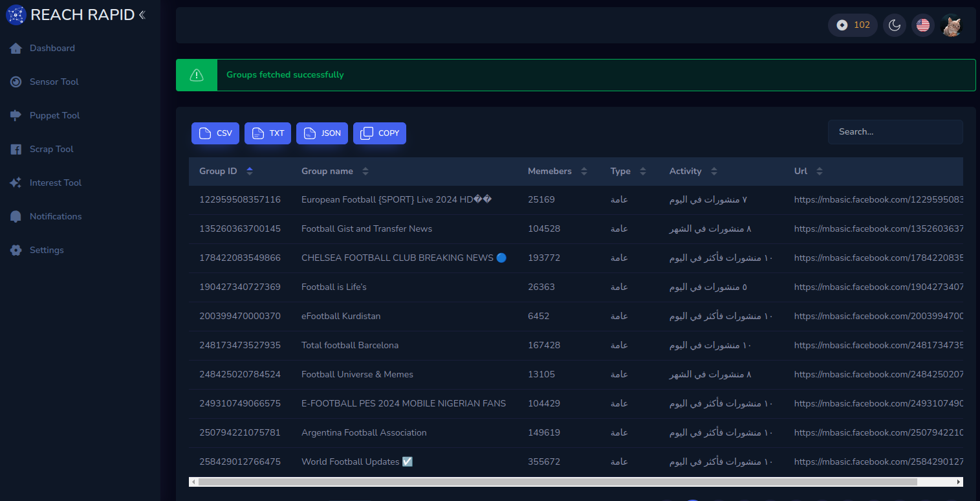Copy the table with COPY button

pos(380,133)
